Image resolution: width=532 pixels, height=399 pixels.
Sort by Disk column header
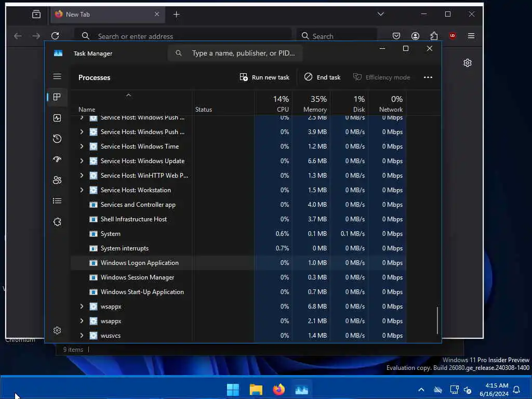click(349, 103)
